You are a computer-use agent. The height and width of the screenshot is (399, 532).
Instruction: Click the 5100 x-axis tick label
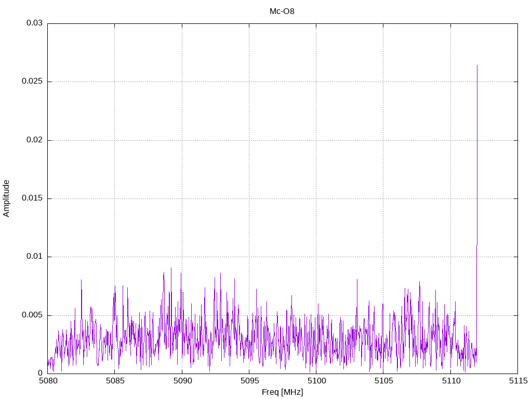click(x=316, y=382)
